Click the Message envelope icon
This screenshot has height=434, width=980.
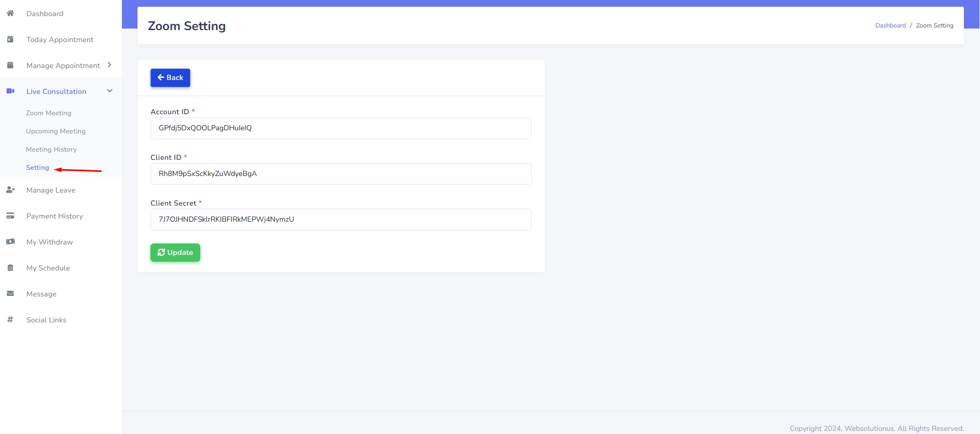pyautogui.click(x=10, y=294)
